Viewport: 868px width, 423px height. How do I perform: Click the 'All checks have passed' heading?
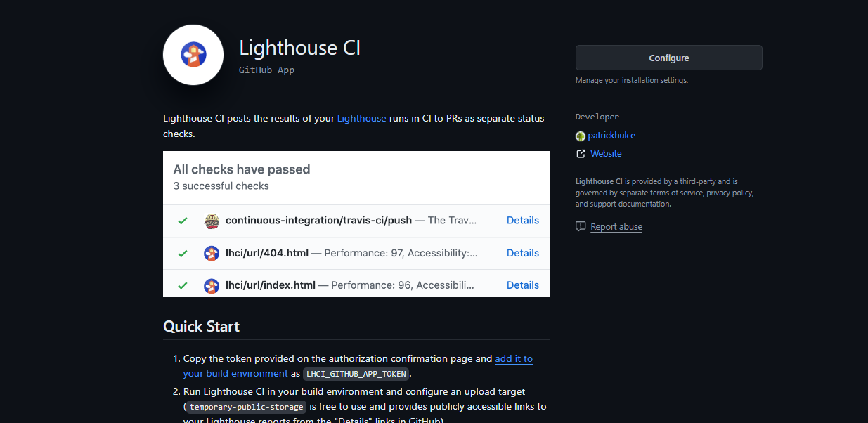tap(242, 169)
